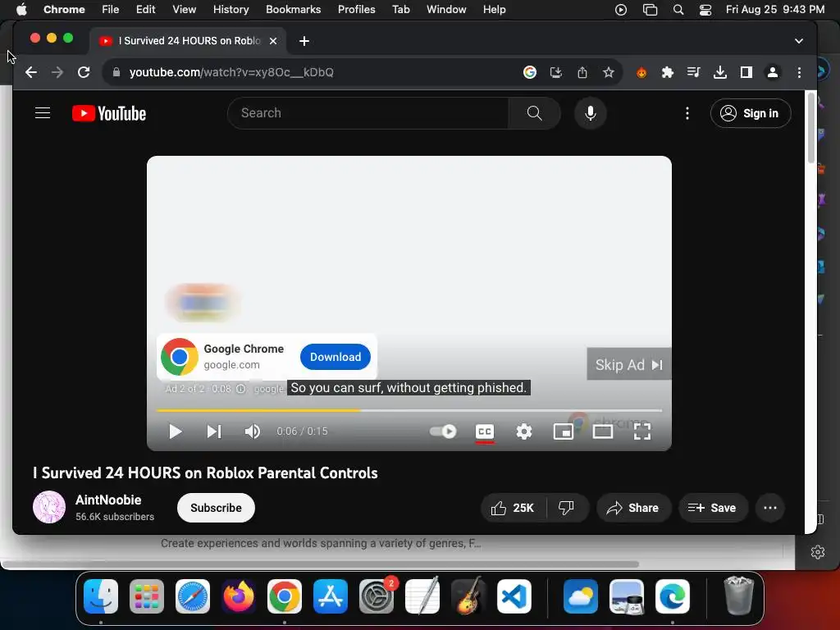
Task: Click the address bar URL
Action: [x=231, y=72]
